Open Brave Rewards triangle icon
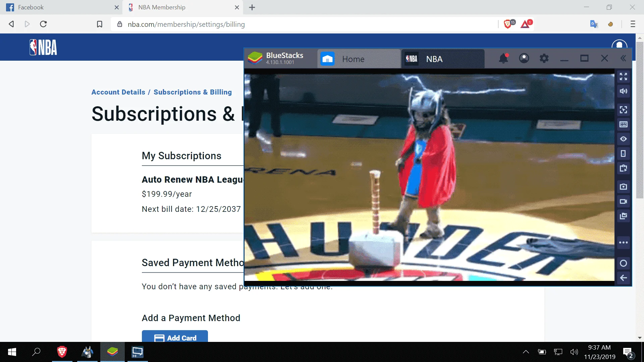This screenshot has height=362, width=644. tap(526, 24)
